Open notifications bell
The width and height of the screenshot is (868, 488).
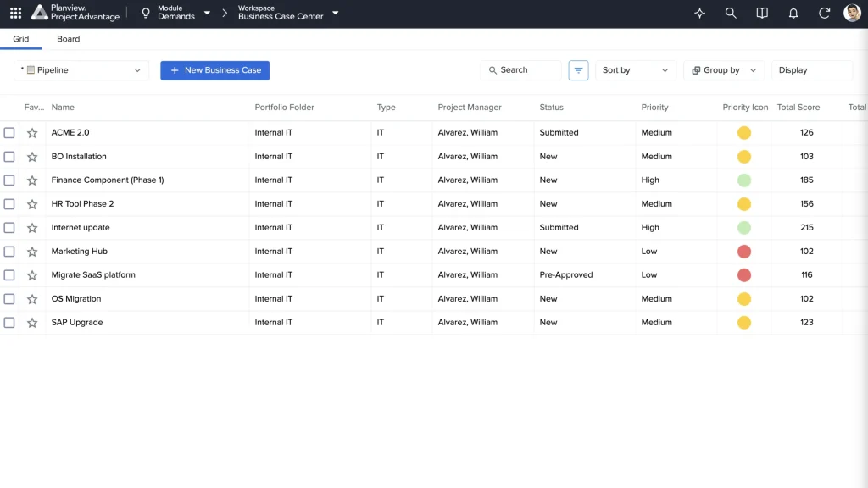[x=793, y=14]
